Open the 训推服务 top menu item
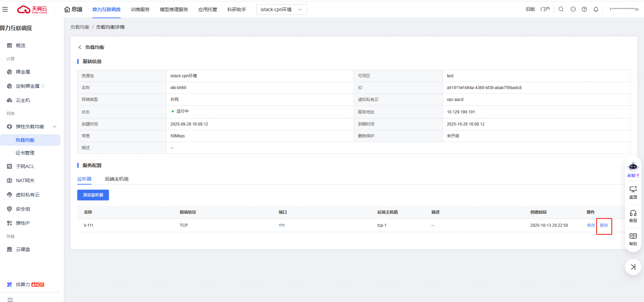This screenshot has width=644, height=302. point(140,9)
